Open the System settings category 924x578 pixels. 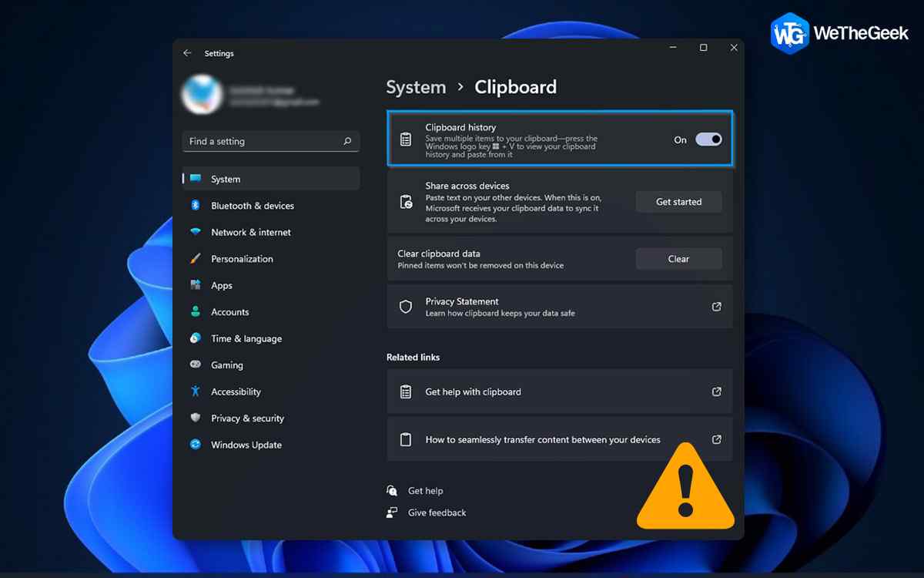tap(271, 179)
